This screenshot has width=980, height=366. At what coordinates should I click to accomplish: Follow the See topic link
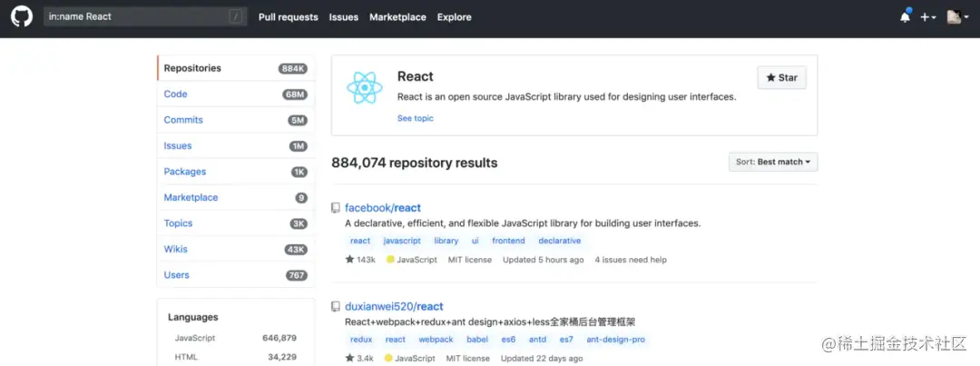415,118
